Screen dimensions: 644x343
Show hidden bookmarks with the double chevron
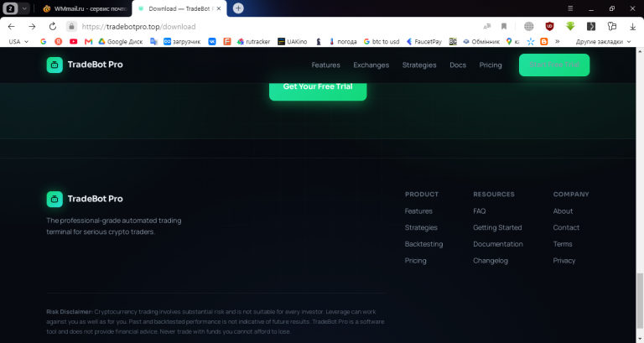(557, 41)
